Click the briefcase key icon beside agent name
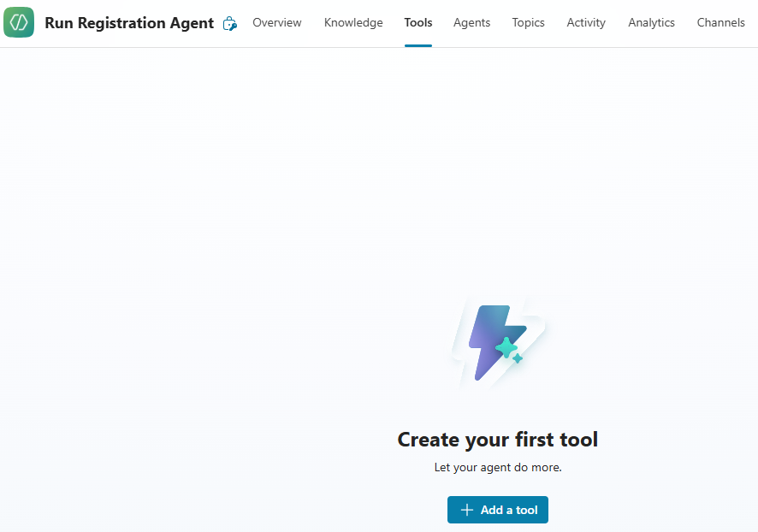Viewport: 758px width, 532px height. (x=229, y=24)
